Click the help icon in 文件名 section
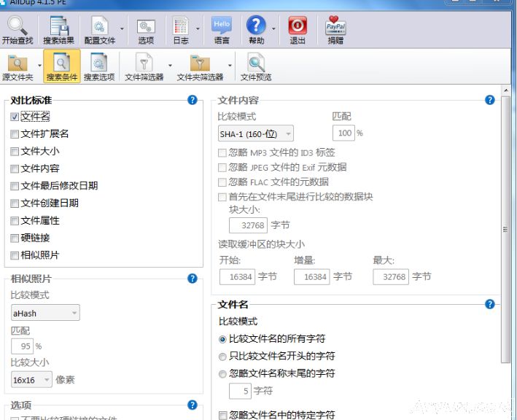Screen dimensions: 517x420 point(489,304)
